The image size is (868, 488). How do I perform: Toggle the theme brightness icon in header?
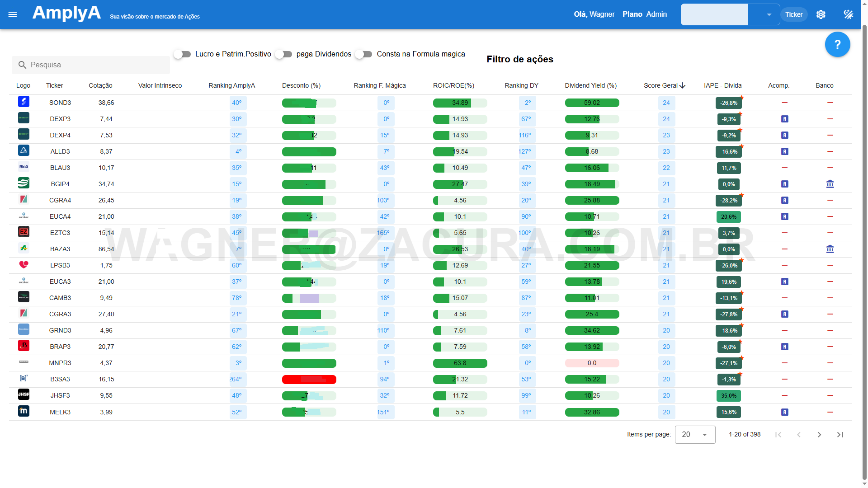pyautogui.click(x=849, y=14)
